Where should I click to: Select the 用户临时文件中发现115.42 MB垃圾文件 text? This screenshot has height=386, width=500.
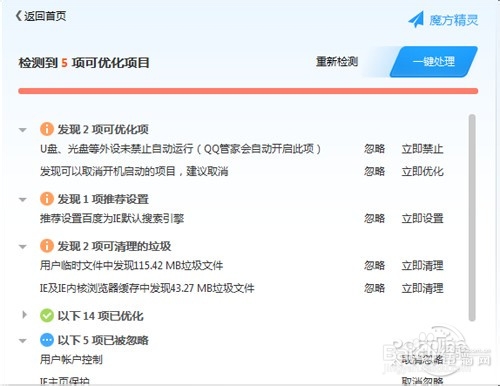[131, 265]
